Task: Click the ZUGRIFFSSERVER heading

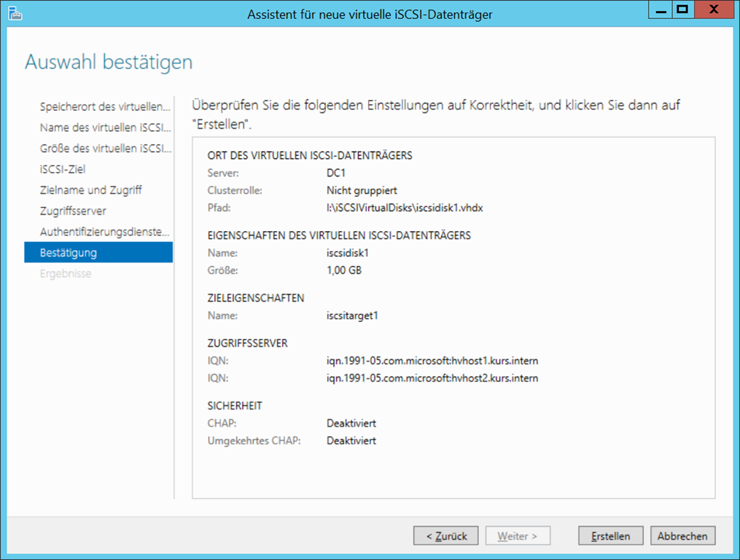Action: 247,343
